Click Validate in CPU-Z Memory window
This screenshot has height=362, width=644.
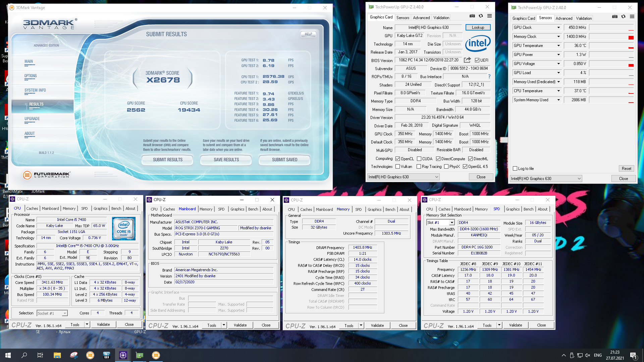click(x=377, y=325)
